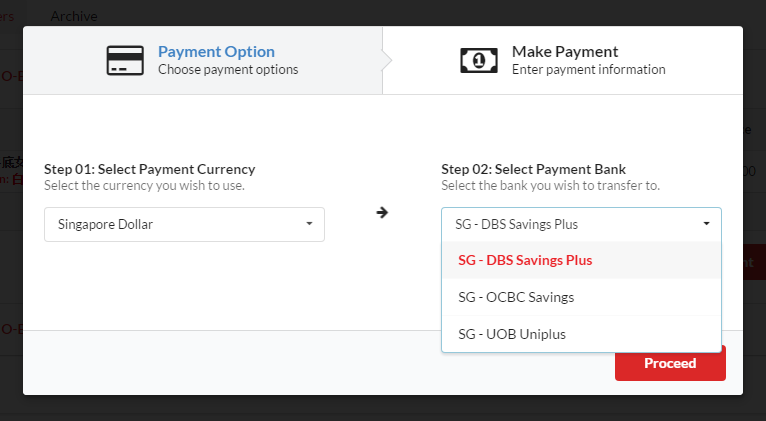Choose SG - UOB Uniplus option
Screen dimensions: 766x421
581,335
